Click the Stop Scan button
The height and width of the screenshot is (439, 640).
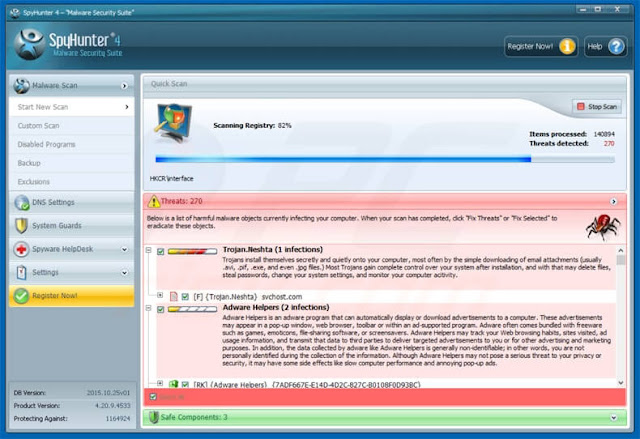[597, 106]
